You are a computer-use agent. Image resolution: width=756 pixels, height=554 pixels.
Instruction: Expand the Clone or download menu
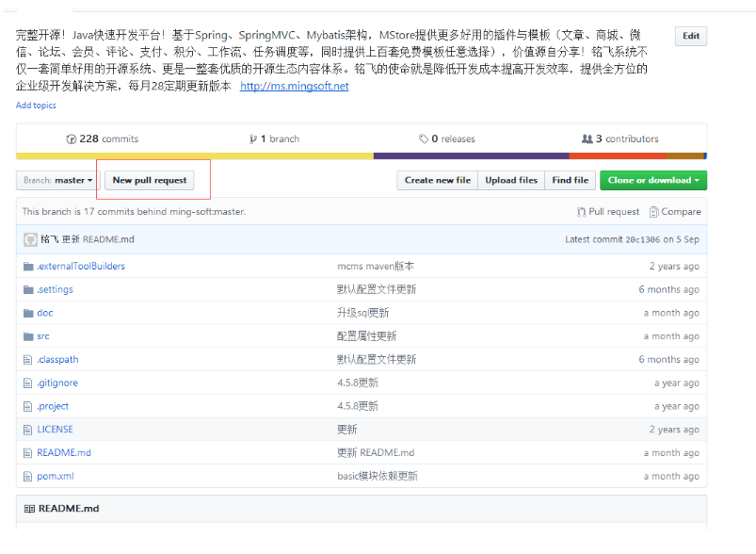coord(652,180)
